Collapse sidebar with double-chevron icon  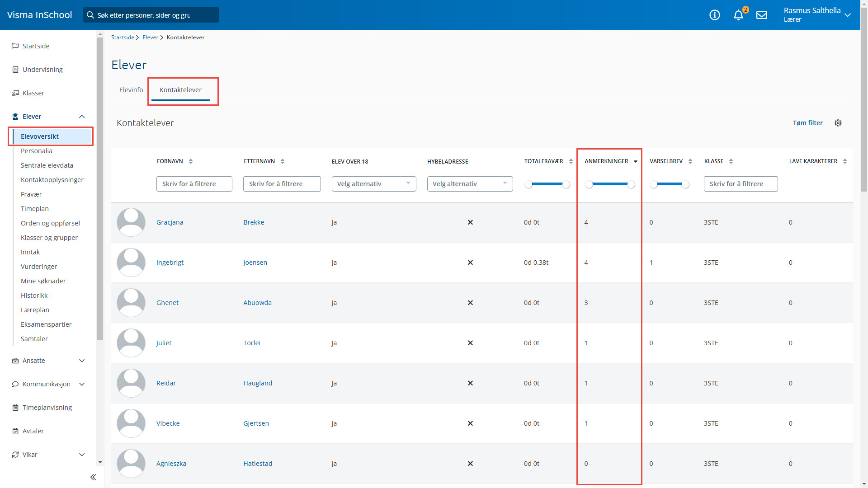[x=93, y=477]
